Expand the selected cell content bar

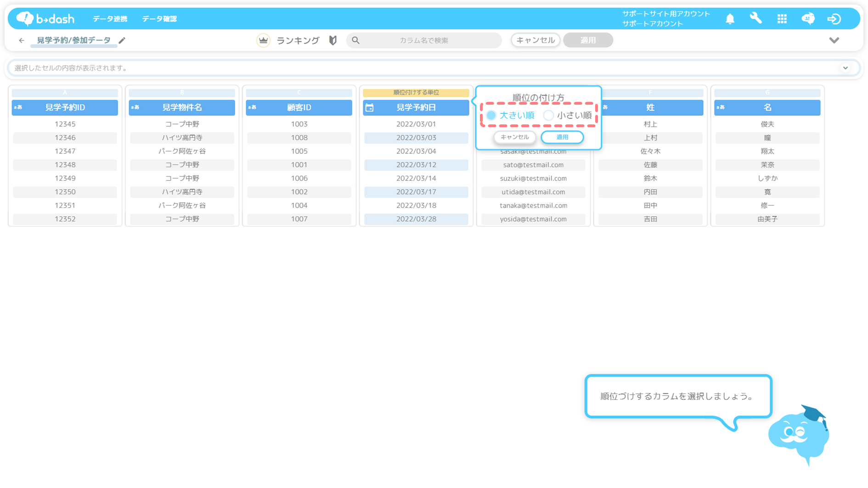845,68
